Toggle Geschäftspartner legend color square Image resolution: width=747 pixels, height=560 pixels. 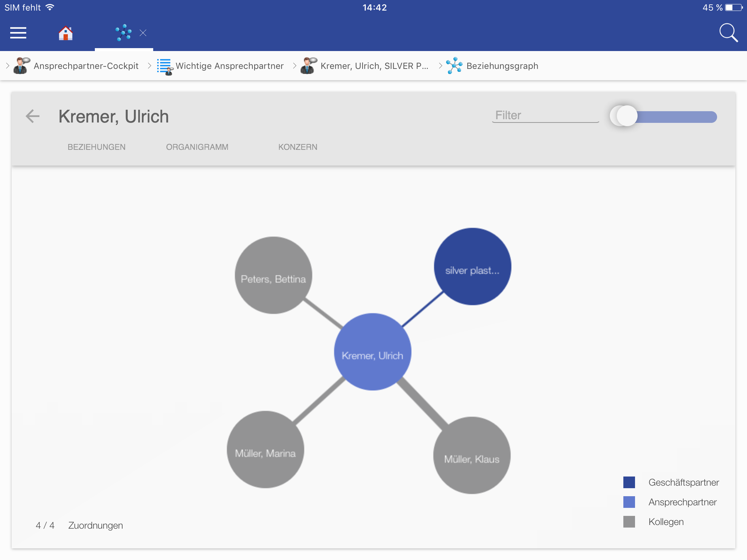629,482
